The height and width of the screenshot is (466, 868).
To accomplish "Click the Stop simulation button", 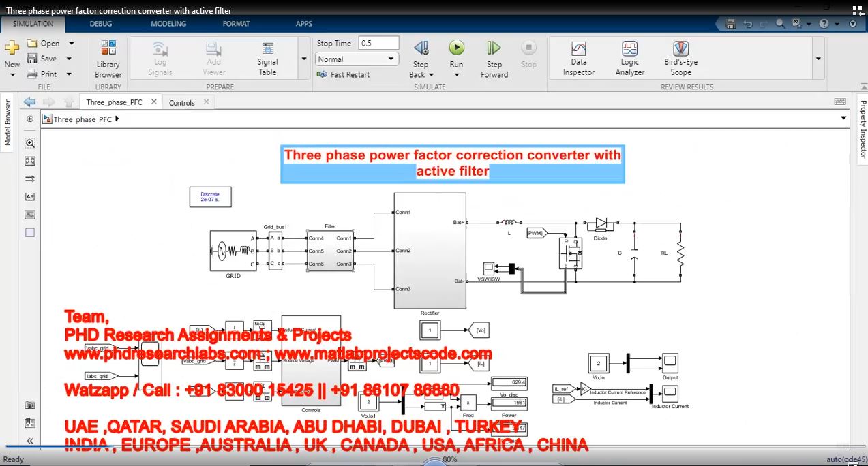I will (x=528, y=54).
